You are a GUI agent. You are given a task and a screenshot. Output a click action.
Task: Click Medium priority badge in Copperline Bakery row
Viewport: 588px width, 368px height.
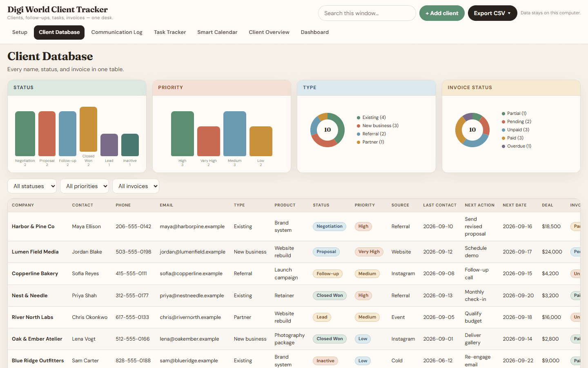(367, 274)
